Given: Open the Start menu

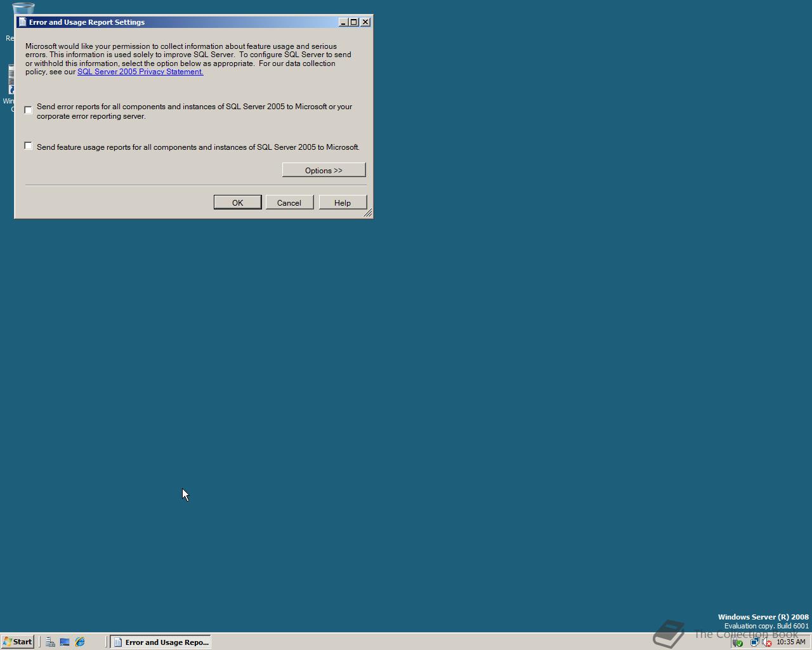Looking at the screenshot, I should tap(18, 642).
